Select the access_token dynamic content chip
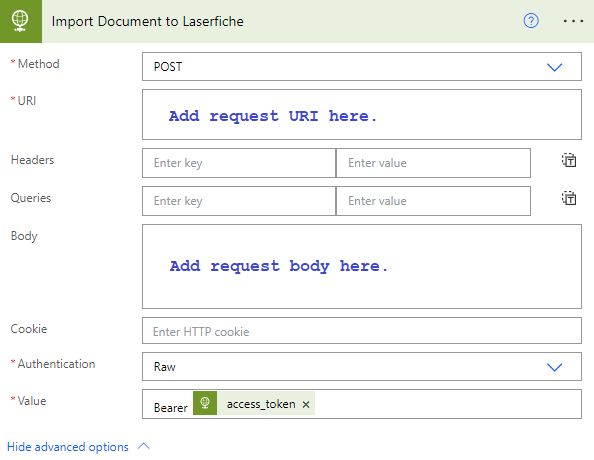Image resolution: width=594 pixels, height=460 pixels. (x=254, y=403)
